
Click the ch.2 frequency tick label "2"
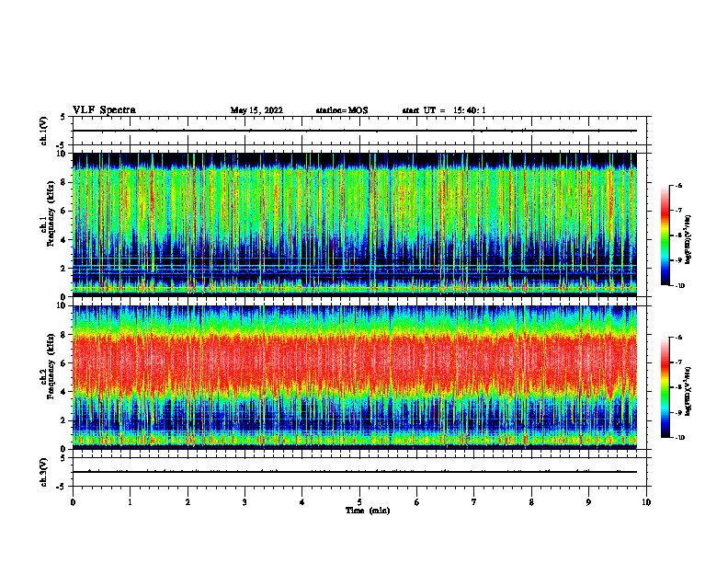click(x=64, y=420)
